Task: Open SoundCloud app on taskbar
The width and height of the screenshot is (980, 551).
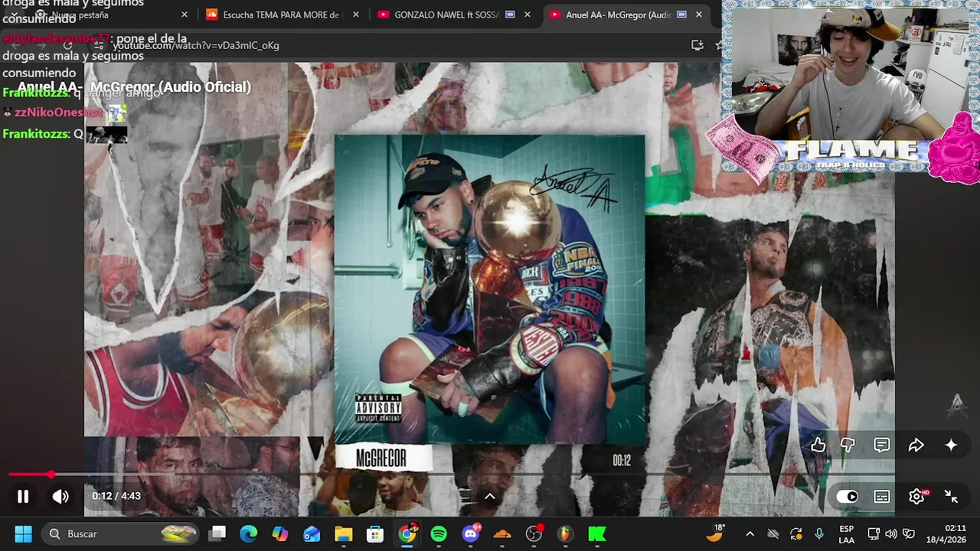Action: tap(502, 533)
